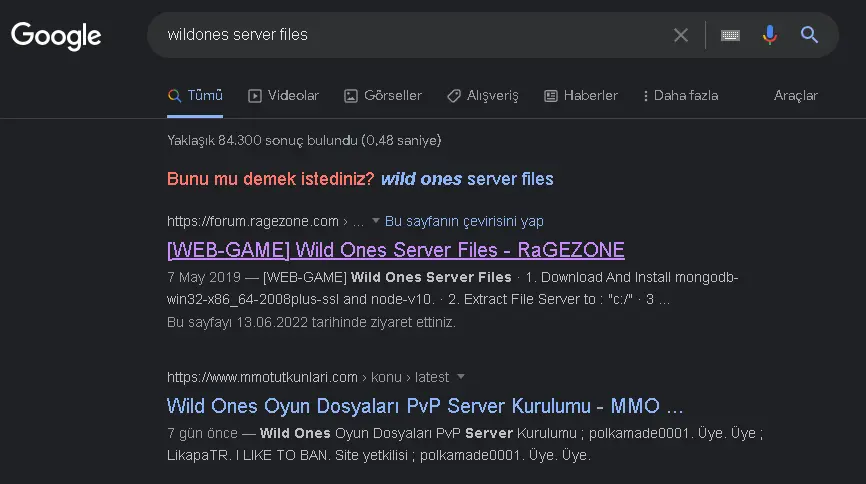Open 'Wild Ones Oyun Dosyaları PvP Server Kurulumu' result
Viewport: 866px width, 484px height.
pyautogui.click(x=425, y=406)
